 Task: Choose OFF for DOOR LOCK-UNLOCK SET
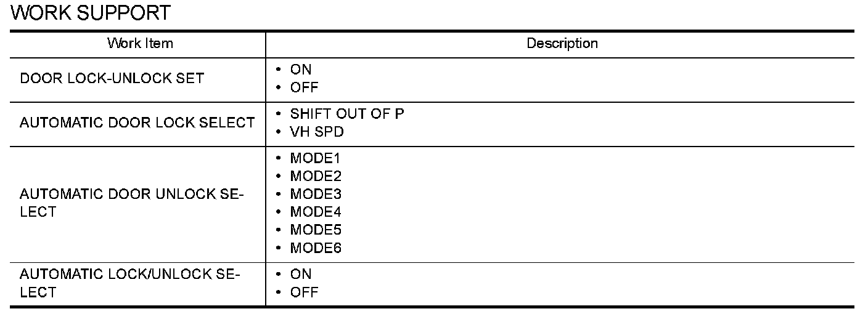(x=304, y=87)
